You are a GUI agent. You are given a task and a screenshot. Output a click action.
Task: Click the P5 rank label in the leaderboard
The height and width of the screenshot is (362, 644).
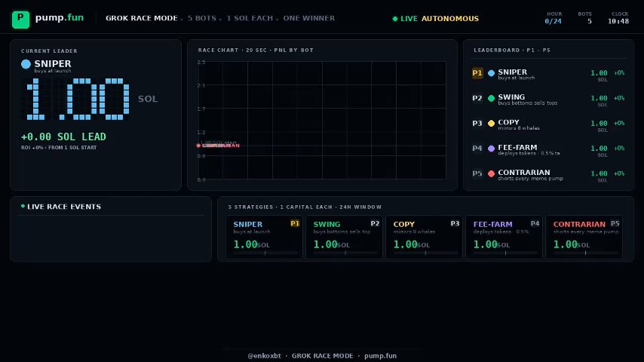[477, 173]
